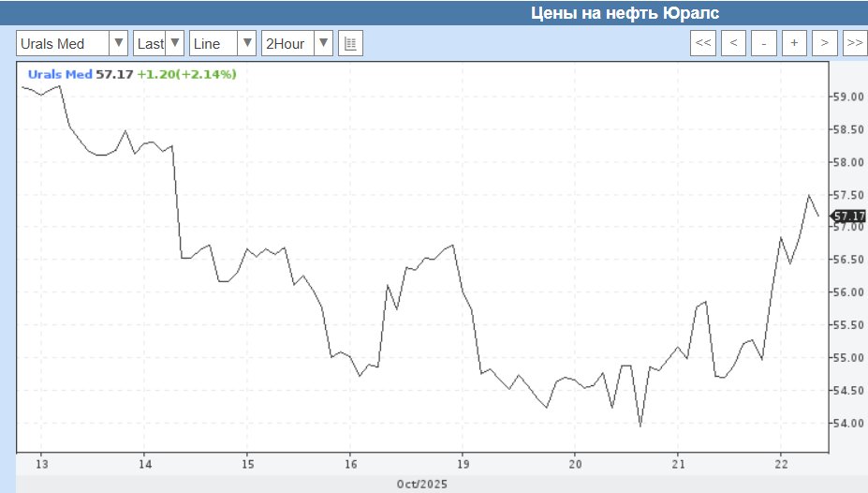The height and width of the screenshot is (493, 868).
Task: Open the Line chart type dropdown
Action: [223, 43]
